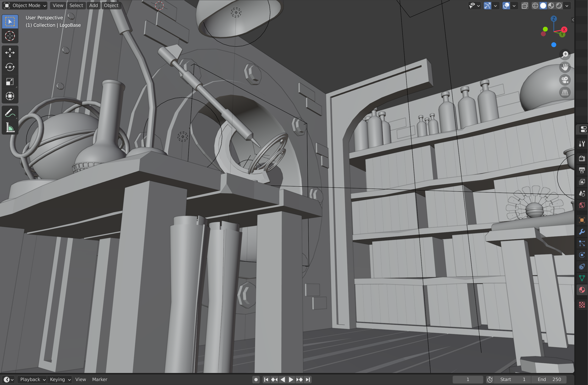This screenshot has width=588, height=385.
Task: Click the zoom magnifier viewport button
Action: tap(565, 55)
